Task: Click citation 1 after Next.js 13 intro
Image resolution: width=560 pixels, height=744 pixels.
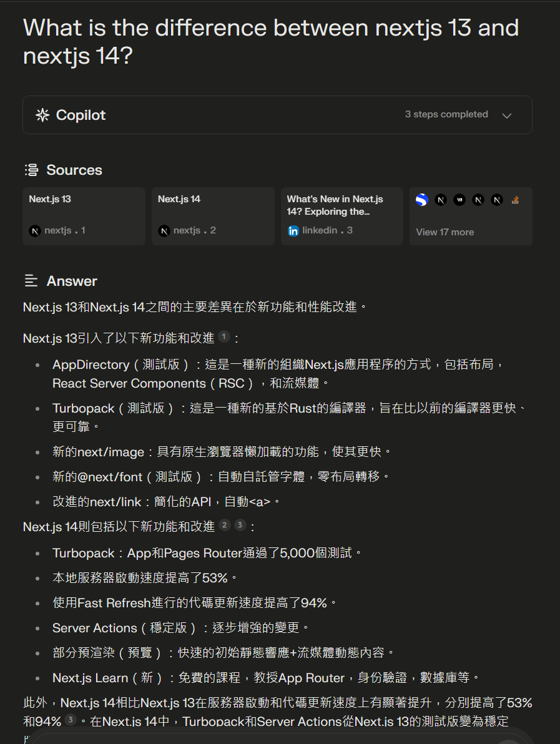Action: click(x=224, y=337)
